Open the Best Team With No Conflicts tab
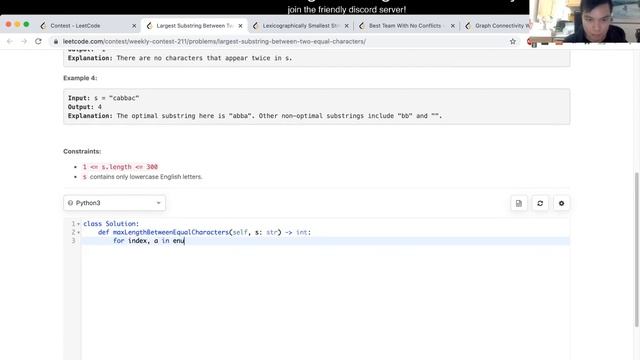The height and width of the screenshot is (360, 640). pos(406,25)
